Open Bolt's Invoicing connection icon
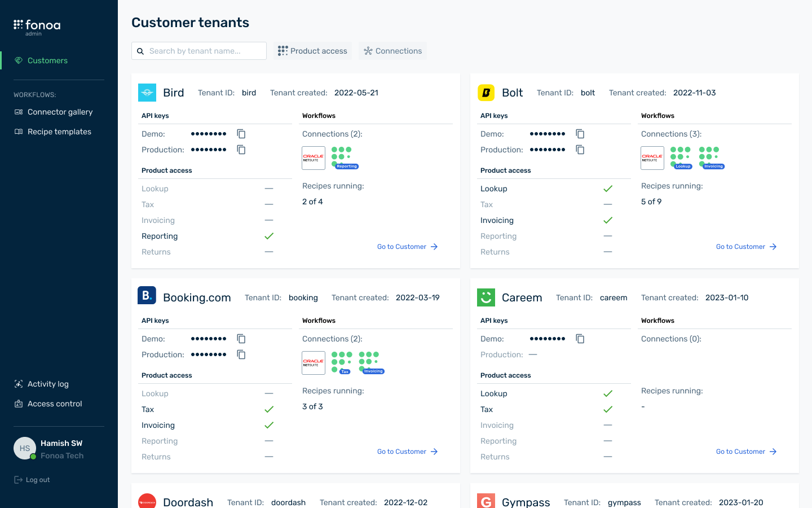The image size is (812, 508). [x=712, y=158]
